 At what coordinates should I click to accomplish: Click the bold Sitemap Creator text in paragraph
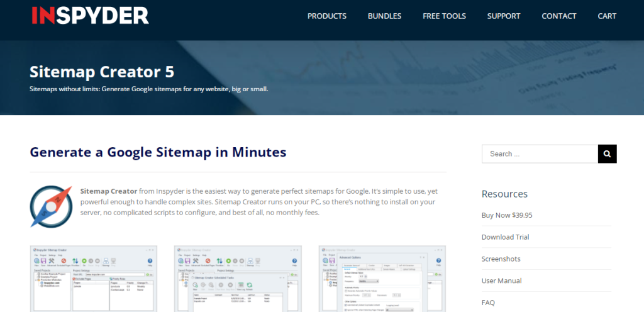(109, 191)
